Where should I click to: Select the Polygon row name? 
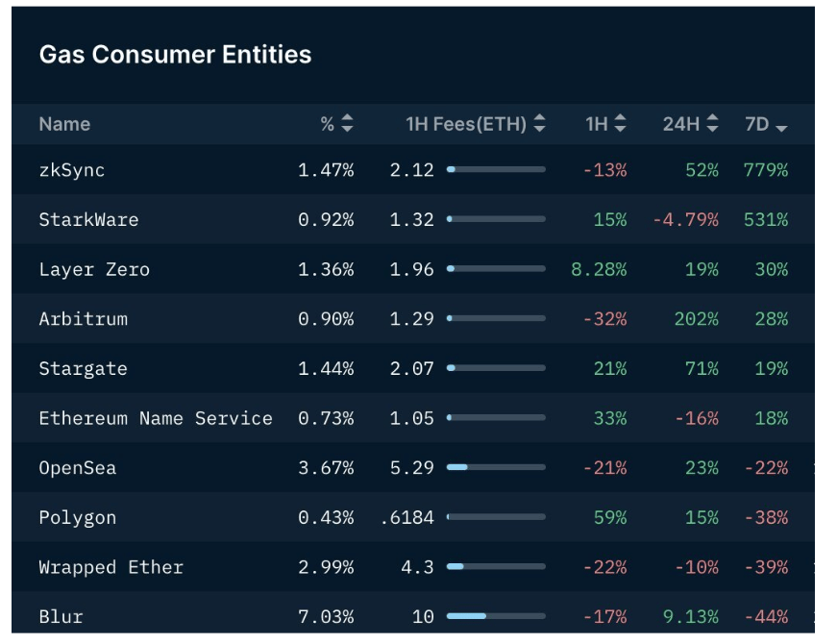point(78,518)
